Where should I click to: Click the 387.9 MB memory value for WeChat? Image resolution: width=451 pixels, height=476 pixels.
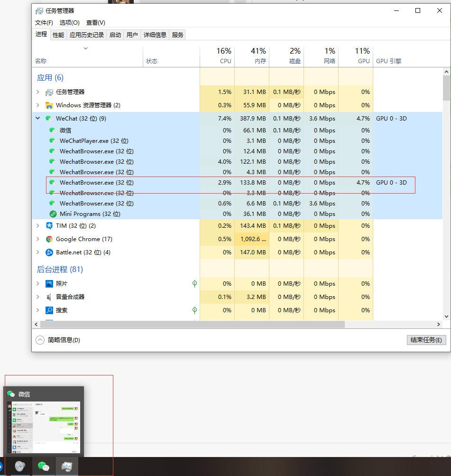click(x=253, y=118)
